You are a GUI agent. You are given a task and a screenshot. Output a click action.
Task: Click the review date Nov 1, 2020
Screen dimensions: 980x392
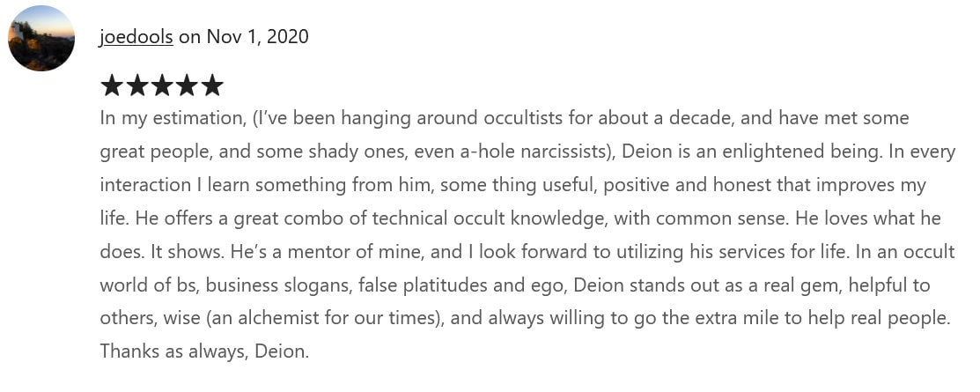tap(257, 36)
